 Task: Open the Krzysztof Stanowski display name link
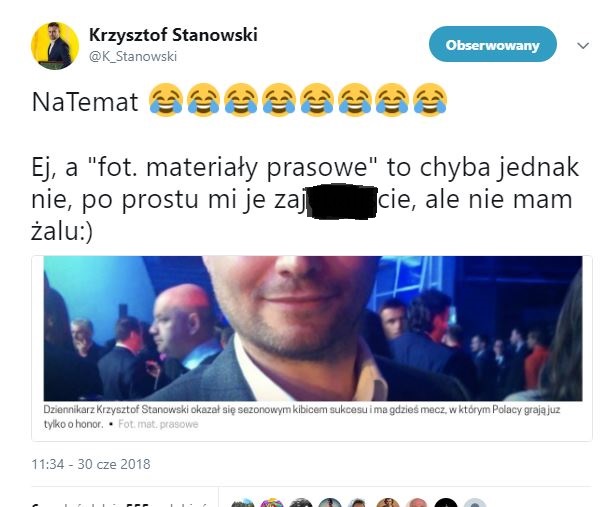173,35
